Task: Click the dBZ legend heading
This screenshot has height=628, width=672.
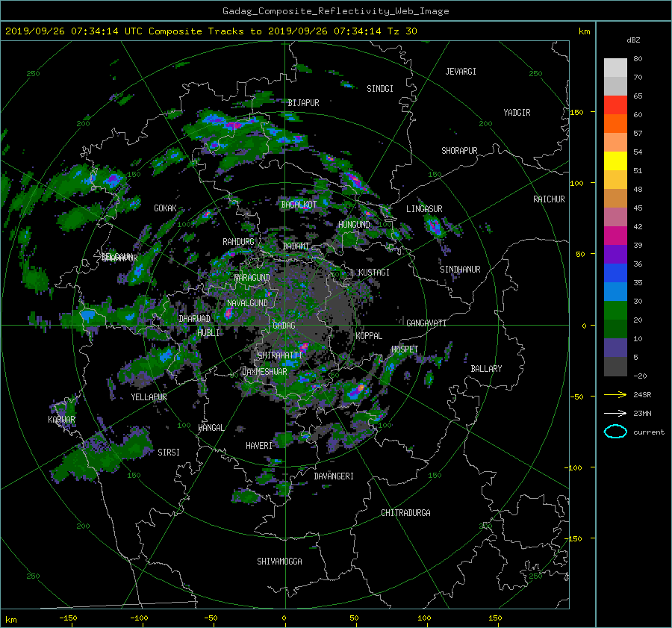Action: (633, 40)
